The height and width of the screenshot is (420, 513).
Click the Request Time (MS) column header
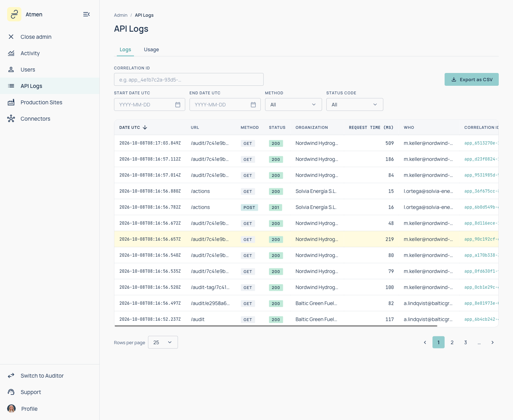(371, 127)
